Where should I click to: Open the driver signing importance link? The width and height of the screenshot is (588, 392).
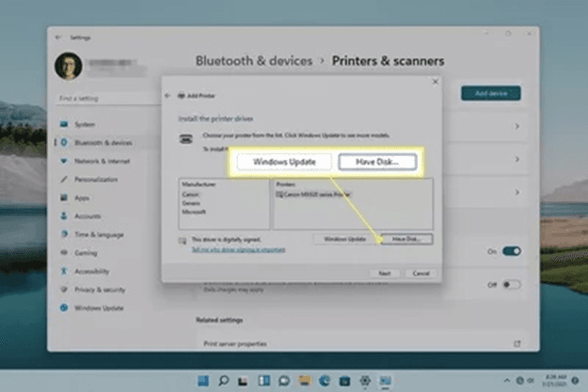[239, 250]
